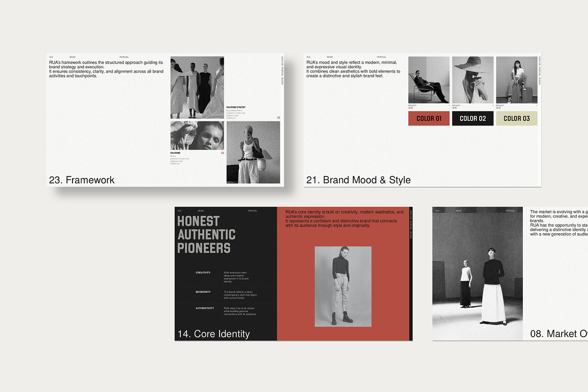
Task: Select the PROPOSAL header on Core Identity slide
Action: click(252, 211)
